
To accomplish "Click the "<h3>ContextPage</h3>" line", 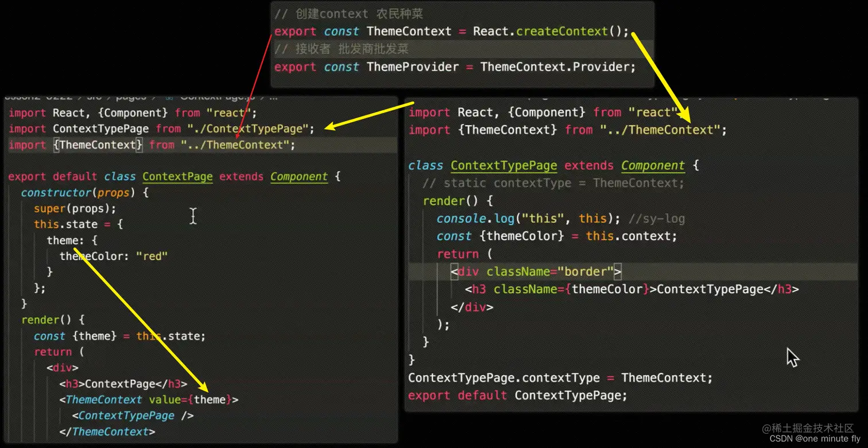I will pos(123,384).
